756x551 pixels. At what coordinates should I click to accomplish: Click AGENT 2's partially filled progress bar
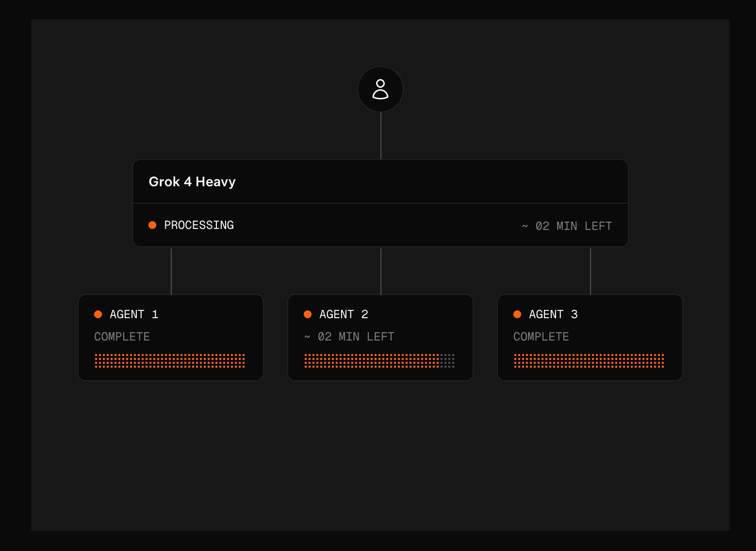pos(380,361)
